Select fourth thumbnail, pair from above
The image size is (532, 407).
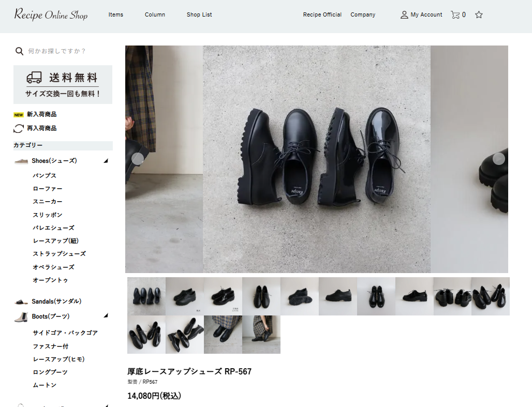click(261, 296)
